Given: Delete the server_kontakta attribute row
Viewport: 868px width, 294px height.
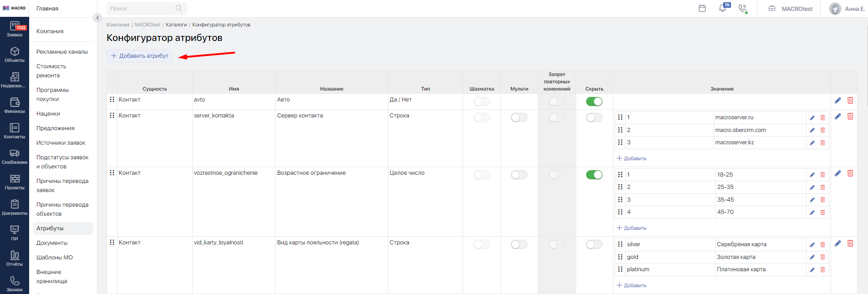Looking at the screenshot, I should pyautogui.click(x=850, y=117).
